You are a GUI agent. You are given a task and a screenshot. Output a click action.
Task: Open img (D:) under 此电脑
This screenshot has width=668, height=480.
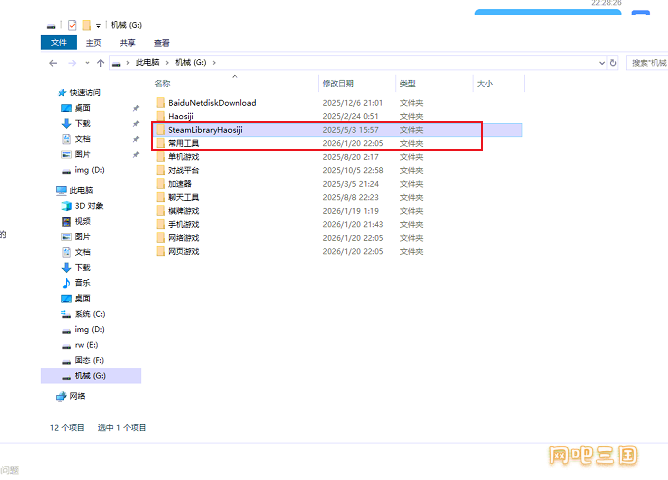[89, 329]
